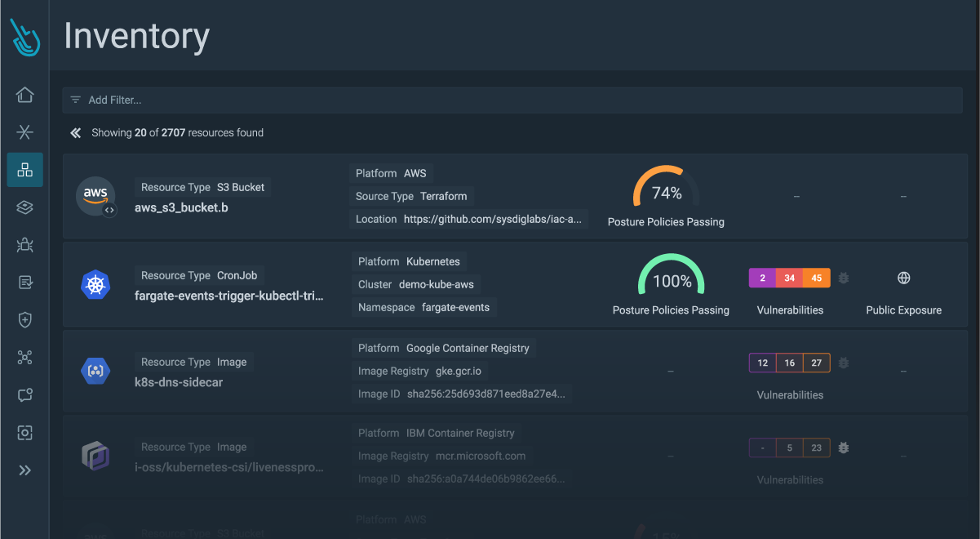
Task: Open the checklist document sidebar icon
Action: (x=24, y=283)
